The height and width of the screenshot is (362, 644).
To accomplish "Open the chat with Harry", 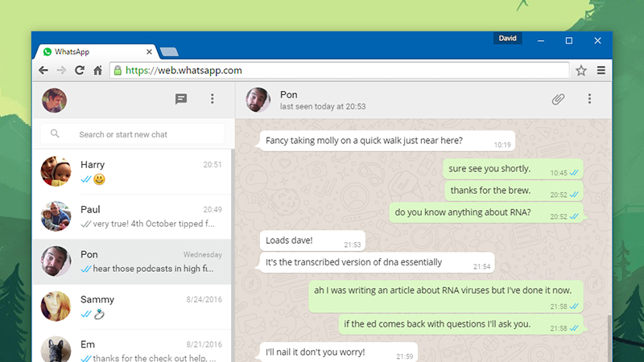I will [x=132, y=171].
